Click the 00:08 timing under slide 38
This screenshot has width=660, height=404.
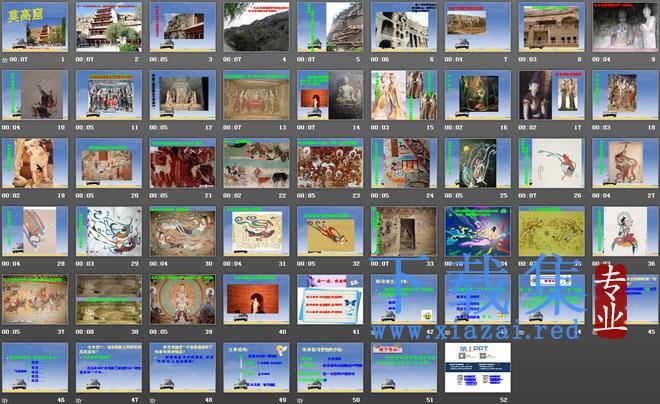(x=85, y=332)
